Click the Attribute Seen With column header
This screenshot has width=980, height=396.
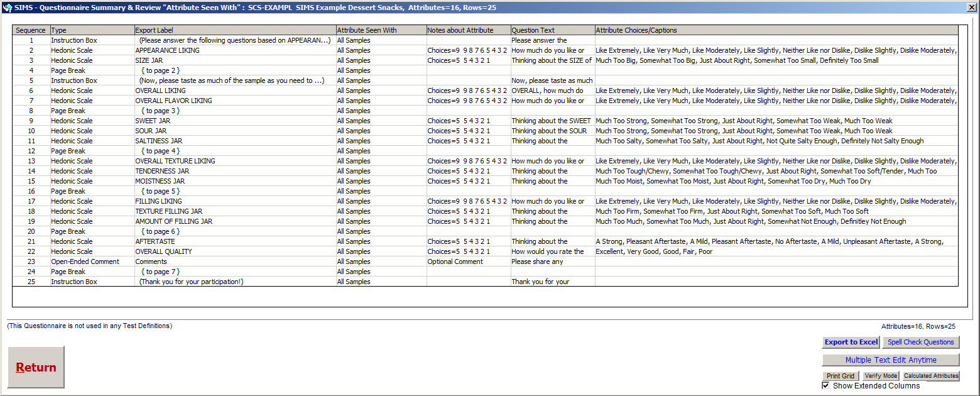(381, 30)
